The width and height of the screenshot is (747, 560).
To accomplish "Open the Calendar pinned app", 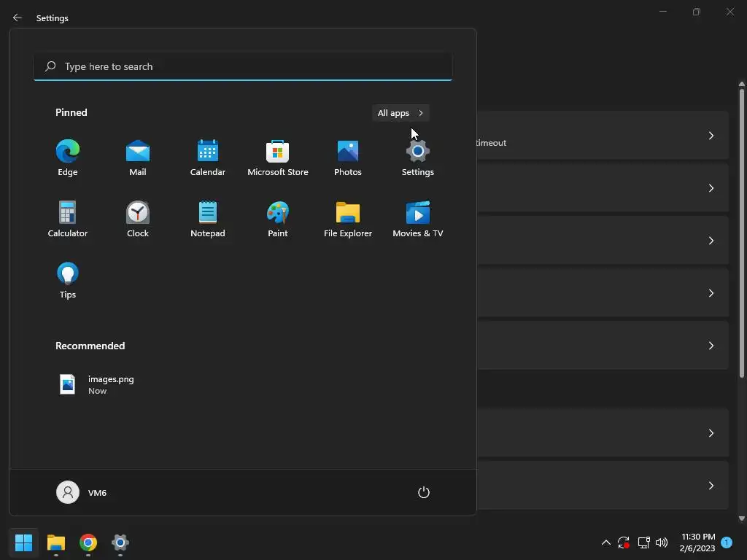I will 208,158.
